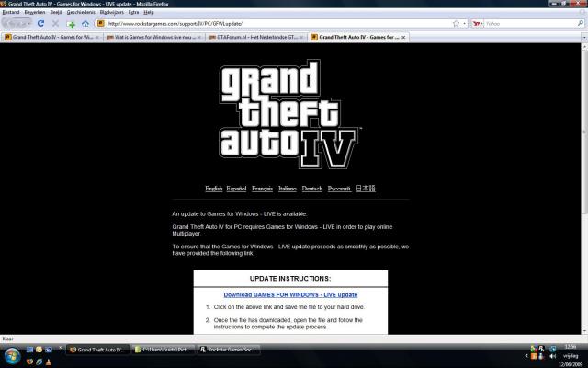The image size is (588, 368).
Task: Open the Bestand menu
Action: click(11, 12)
